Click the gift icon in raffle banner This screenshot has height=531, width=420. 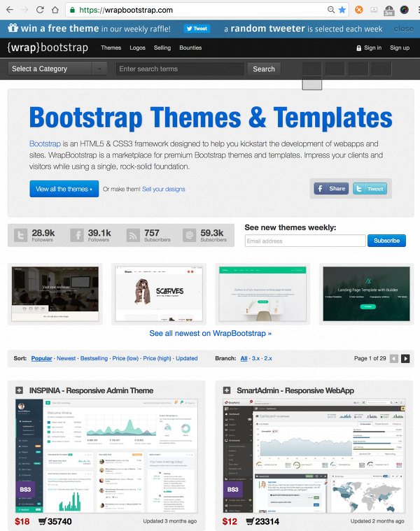click(13, 28)
